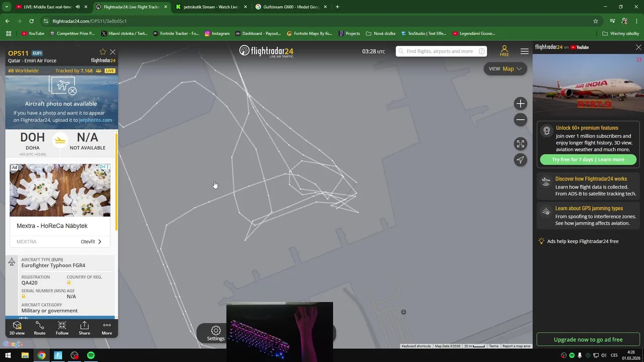Image resolution: width=644 pixels, height=362 pixels.
Task: Open the tab search dropdown
Action: pos(7,7)
